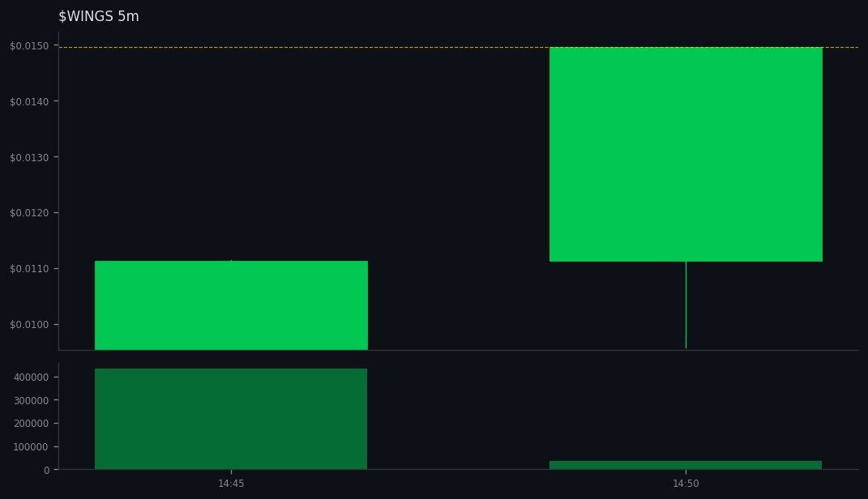
Task: Click the $WINGS 5m chart title
Action: pos(98,15)
